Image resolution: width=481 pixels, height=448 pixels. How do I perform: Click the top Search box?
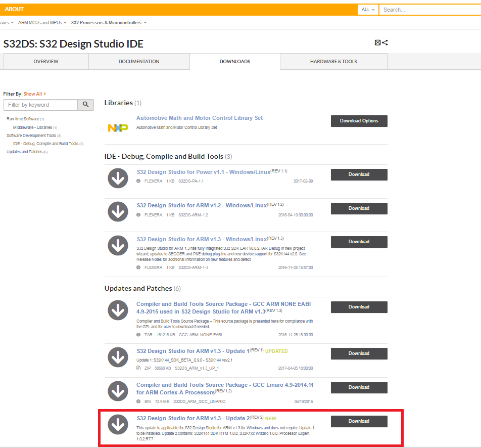(x=430, y=10)
